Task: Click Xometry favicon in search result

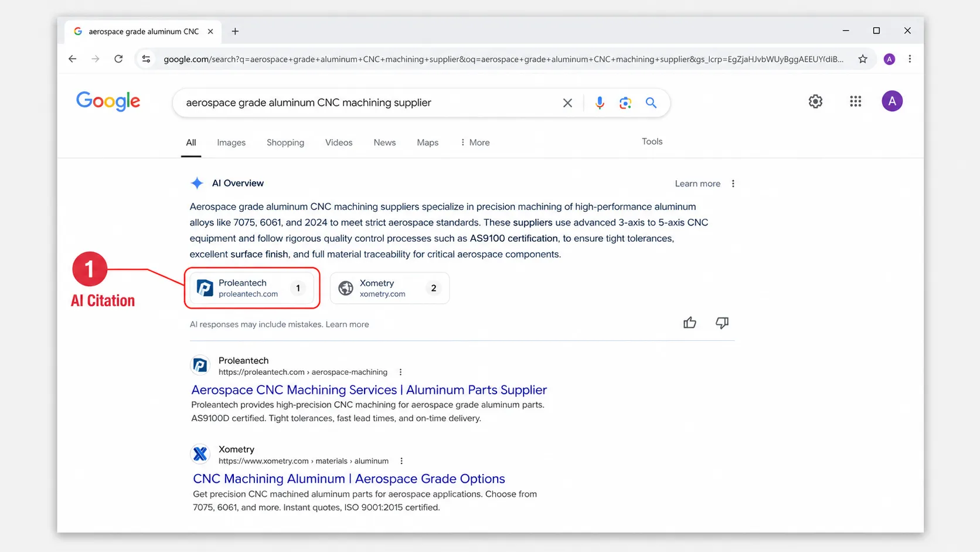Action: click(x=200, y=454)
